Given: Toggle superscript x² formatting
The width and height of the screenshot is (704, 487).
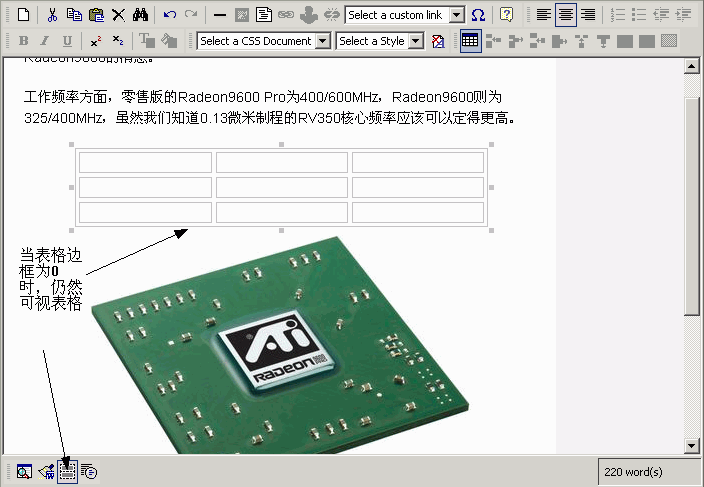Looking at the screenshot, I should tap(96, 41).
